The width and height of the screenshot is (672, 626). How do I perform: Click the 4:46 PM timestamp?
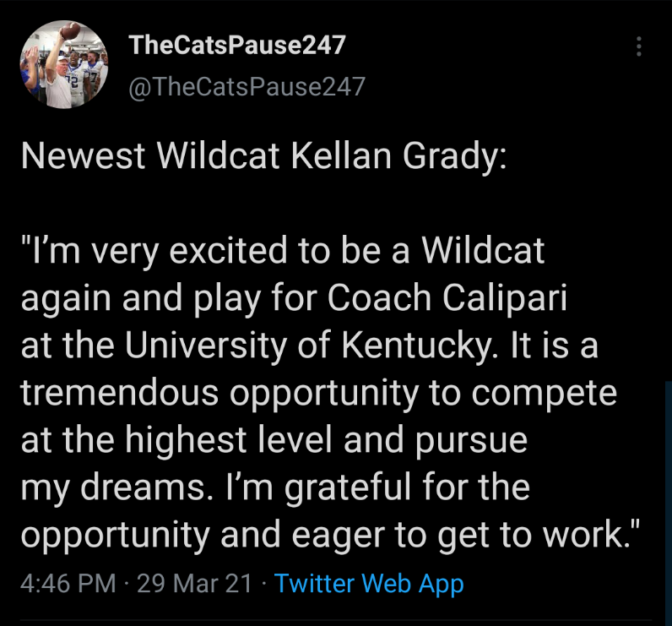pos(68,583)
